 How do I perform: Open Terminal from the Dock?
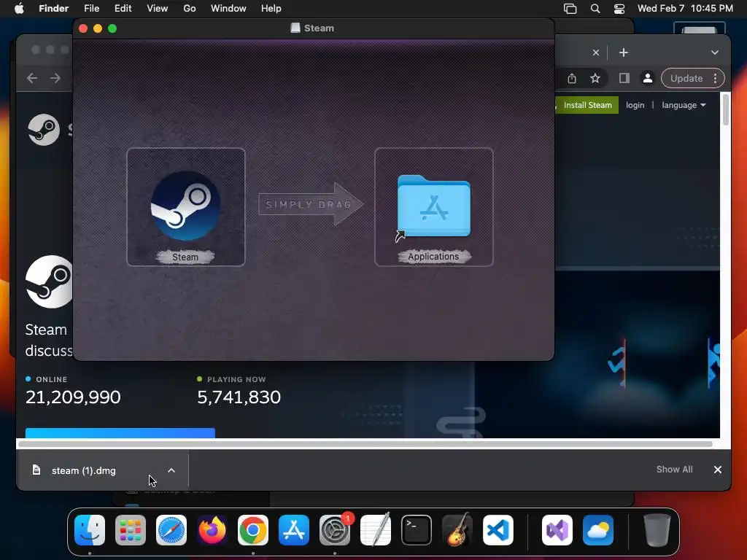pos(417,529)
